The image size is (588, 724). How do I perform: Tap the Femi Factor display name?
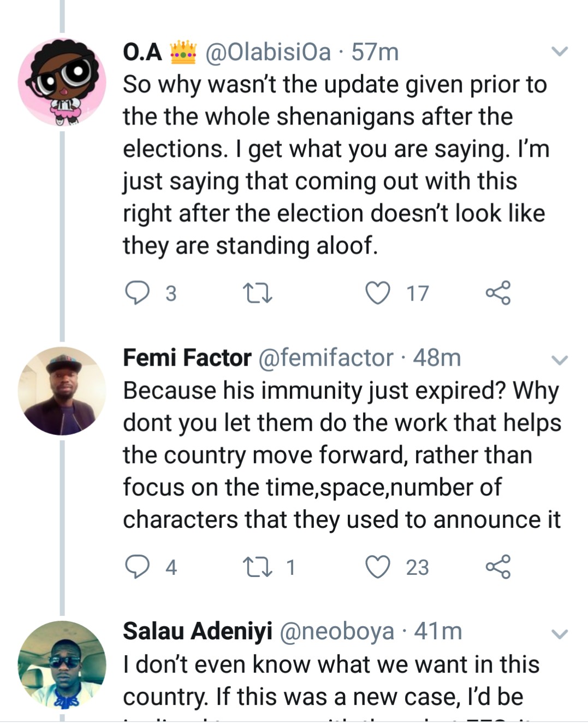tap(187, 358)
